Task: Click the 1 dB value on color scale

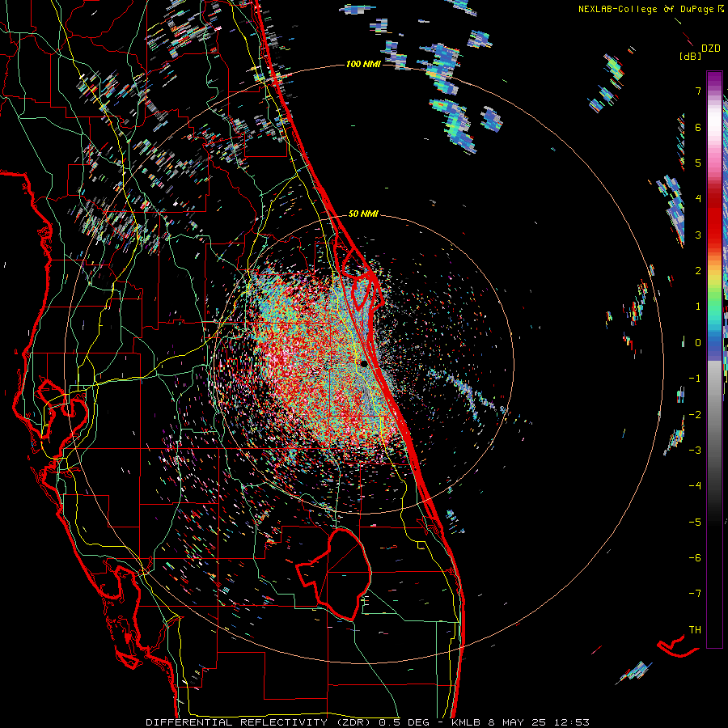Action: pyautogui.click(x=698, y=307)
